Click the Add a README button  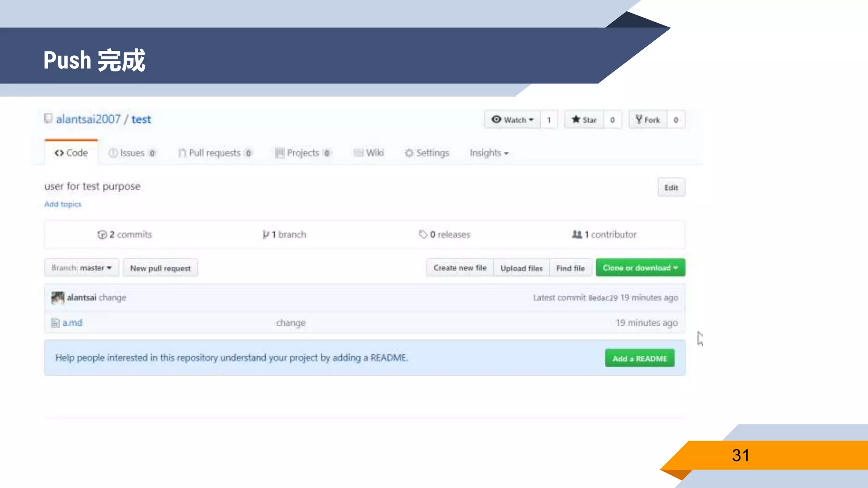coord(640,358)
